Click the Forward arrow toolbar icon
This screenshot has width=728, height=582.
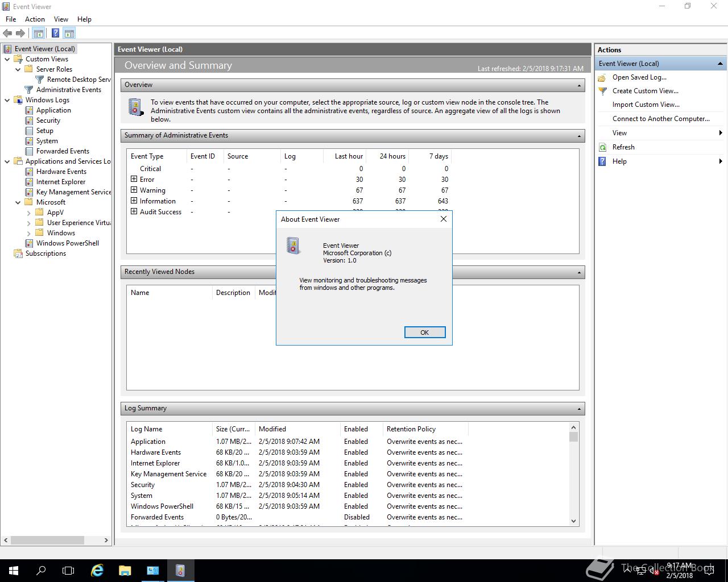[20, 34]
